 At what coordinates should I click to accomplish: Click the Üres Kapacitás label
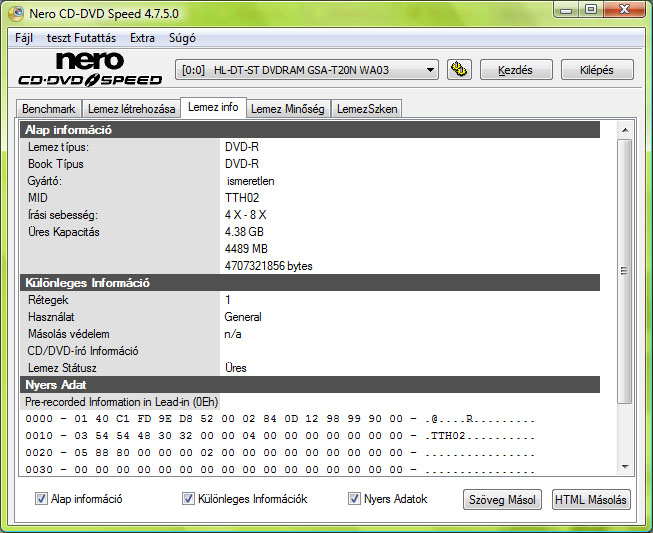(64, 232)
